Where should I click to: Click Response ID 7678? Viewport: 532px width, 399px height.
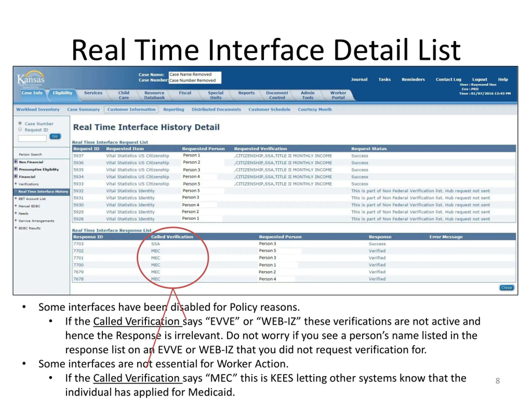pyautogui.click(x=78, y=279)
